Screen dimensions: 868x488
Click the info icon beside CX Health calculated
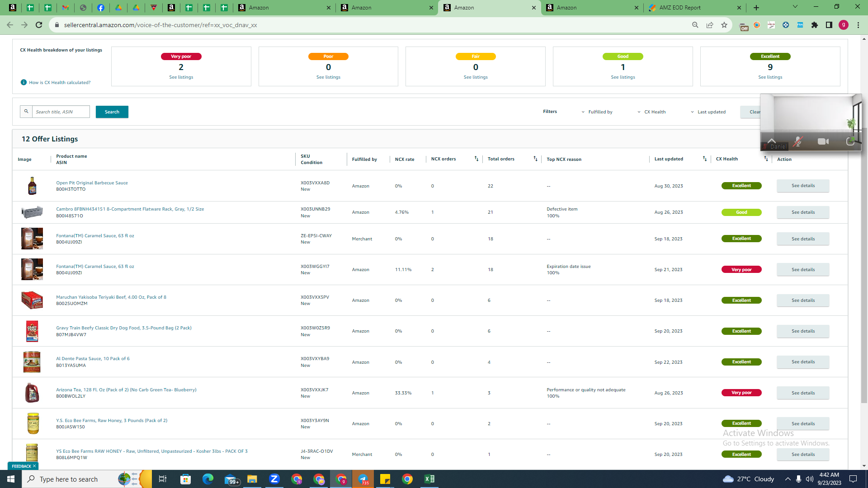(24, 82)
